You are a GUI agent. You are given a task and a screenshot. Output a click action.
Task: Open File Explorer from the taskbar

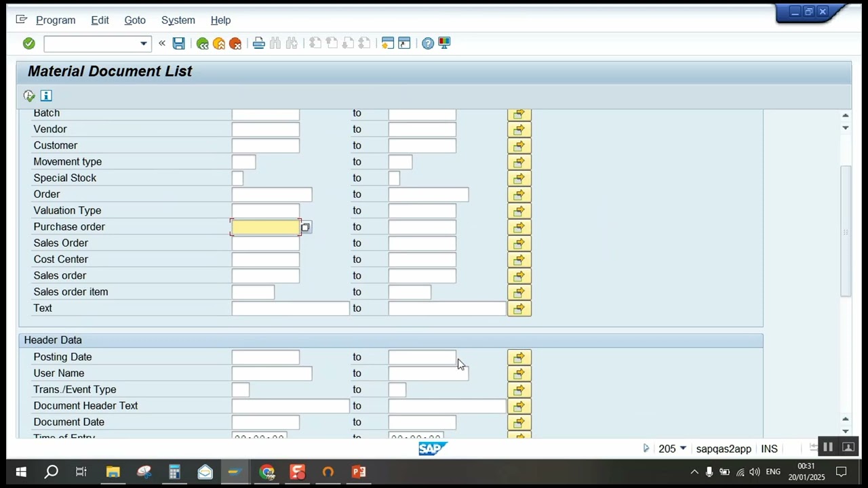coord(113,472)
